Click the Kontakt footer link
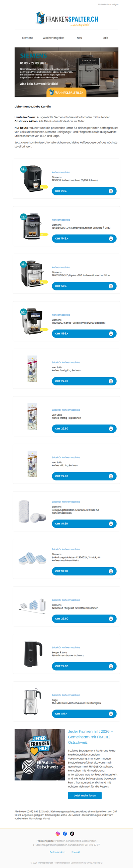The height and width of the screenshot is (868, 133). [75, 852]
